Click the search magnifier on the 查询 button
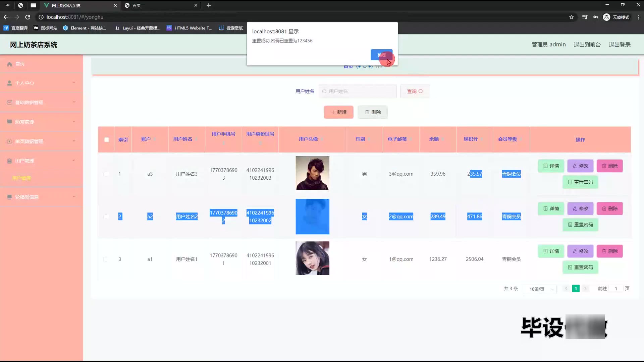This screenshot has width=644, height=362. point(421,91)
